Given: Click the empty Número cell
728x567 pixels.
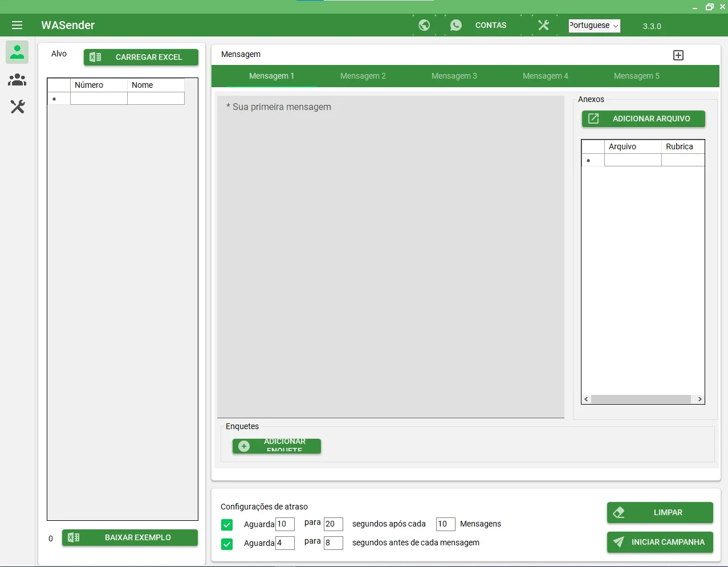Looking at the screenshot, I should (99, 99).
